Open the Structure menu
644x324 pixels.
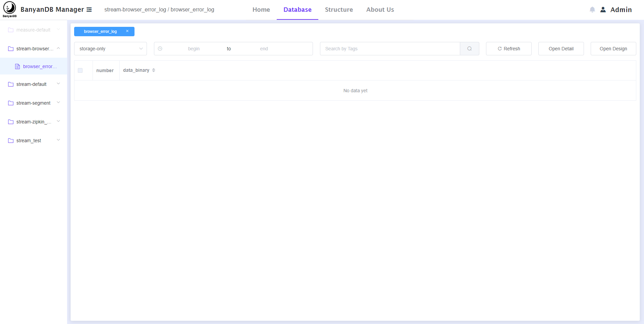pos(339,10)
